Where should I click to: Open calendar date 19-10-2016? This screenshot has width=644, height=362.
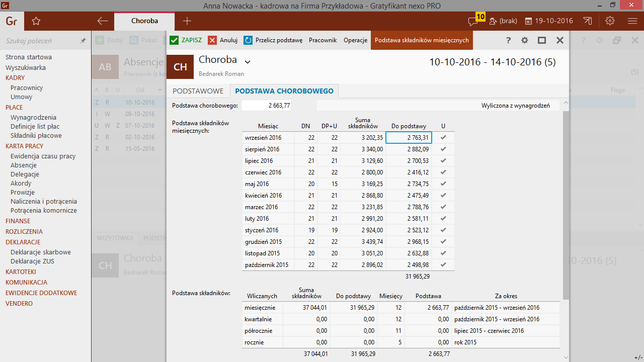click(549, 21)
